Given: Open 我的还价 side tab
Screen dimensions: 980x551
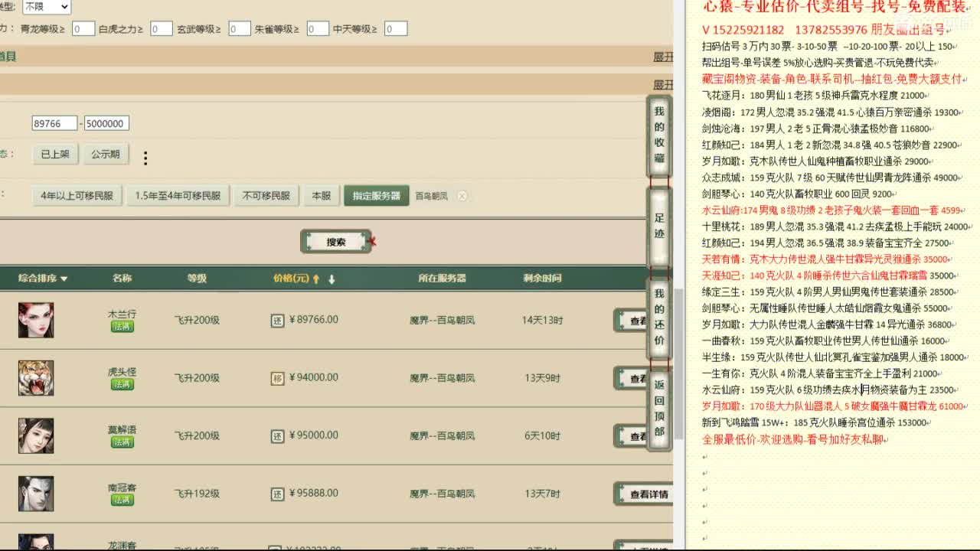Looking at the screenshot, I should point(659,317).
